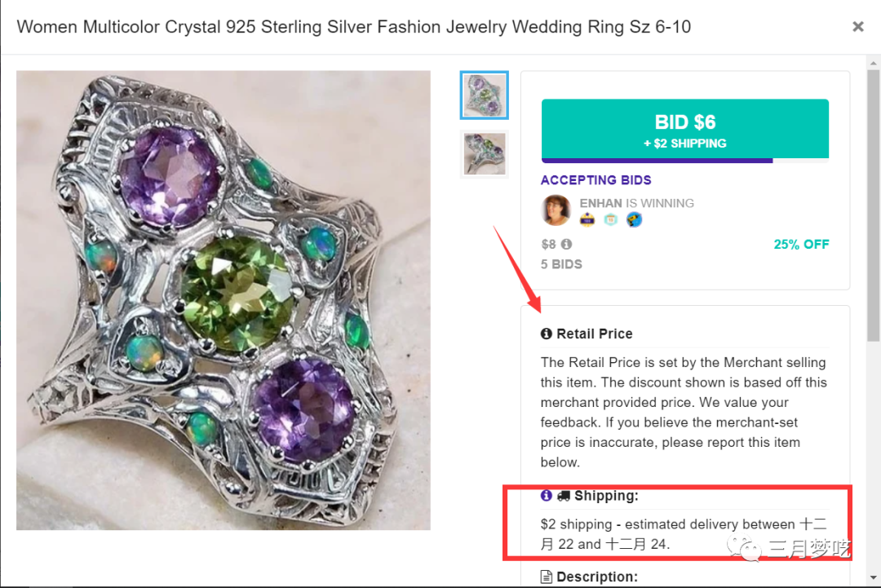Click the shipping truck icon

[x=563, y=495]
